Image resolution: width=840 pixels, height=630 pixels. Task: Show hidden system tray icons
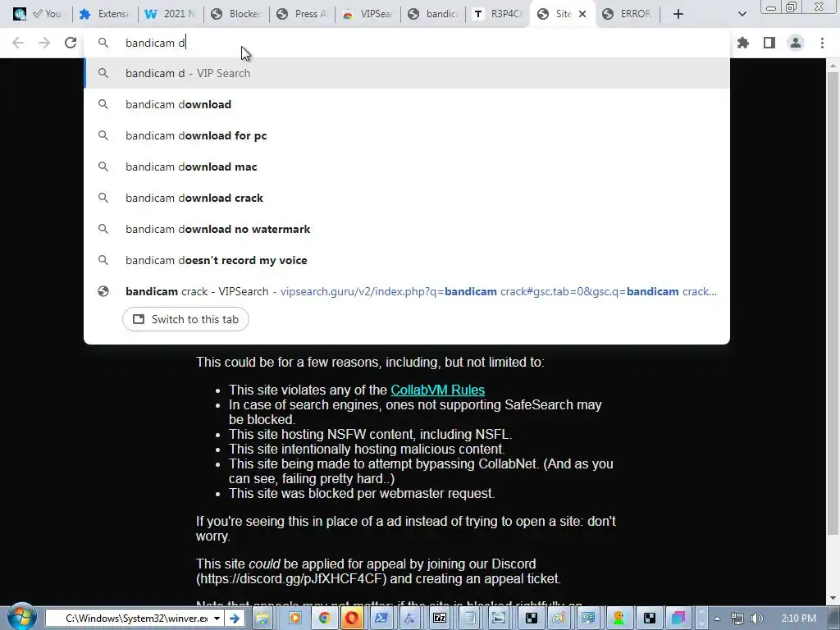point(717,619)
